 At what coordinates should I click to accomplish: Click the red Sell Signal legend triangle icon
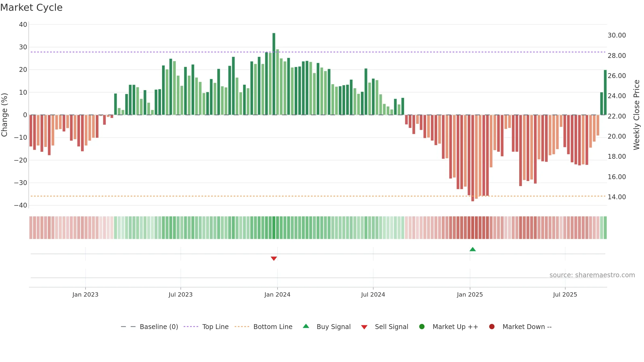pos(364,327)
